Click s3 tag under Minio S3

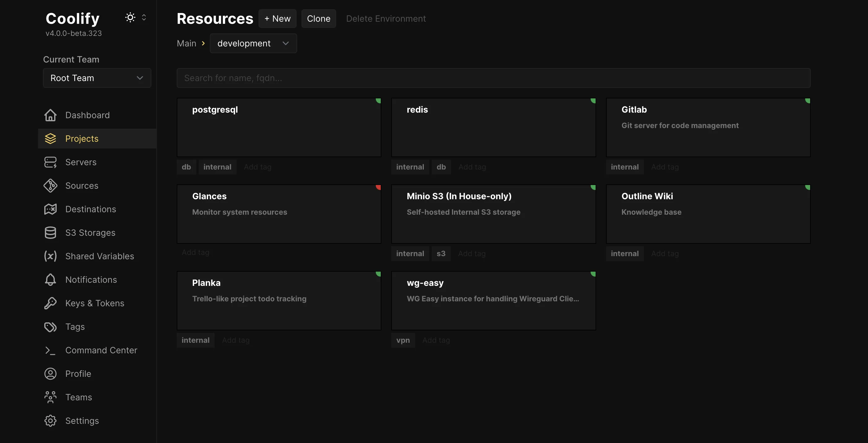(x=441, y=254)
